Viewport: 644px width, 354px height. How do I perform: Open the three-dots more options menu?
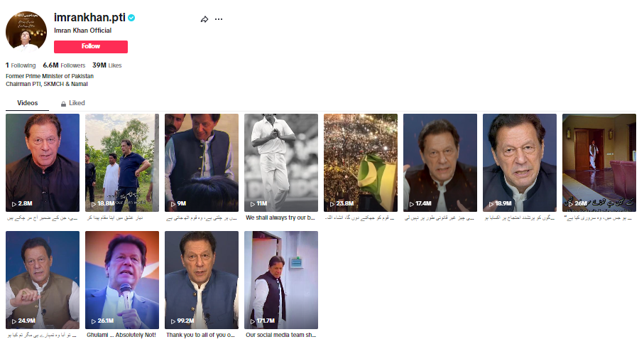[x=219, y=19]
